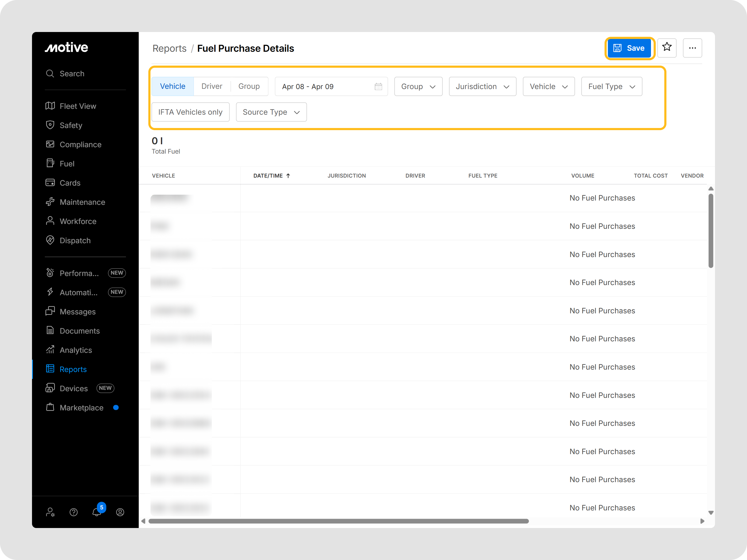The image size is (747, 560).
Task: Click the notifications bell icon
Action: pyautogui.click(x=97, y=512)
